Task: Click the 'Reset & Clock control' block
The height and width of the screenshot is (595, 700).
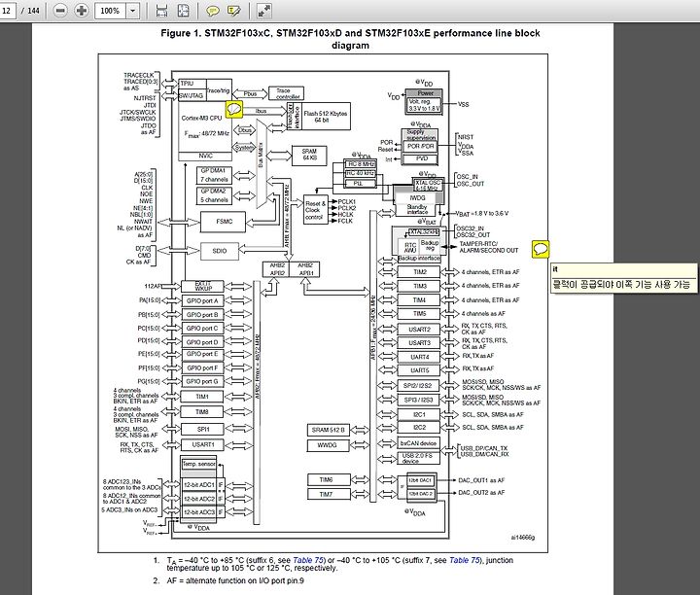Action: [316, 210]
